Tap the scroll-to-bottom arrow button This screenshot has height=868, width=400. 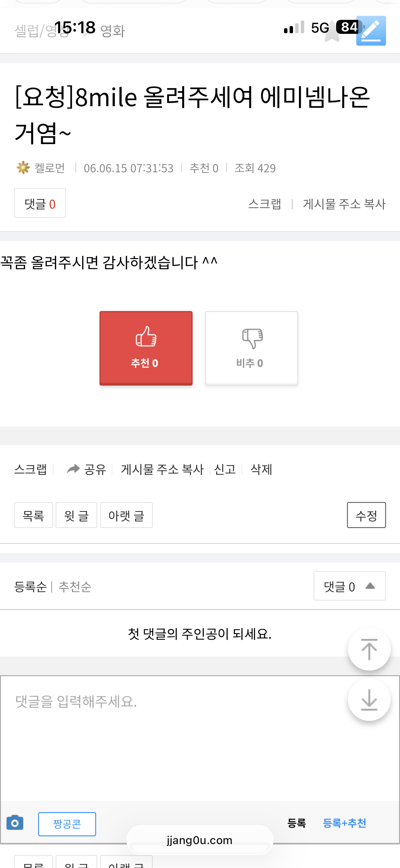tap(369, 699)
